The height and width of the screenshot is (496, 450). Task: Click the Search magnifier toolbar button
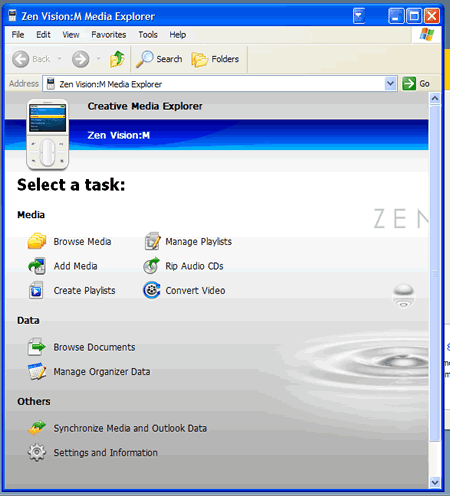point(159,59)
